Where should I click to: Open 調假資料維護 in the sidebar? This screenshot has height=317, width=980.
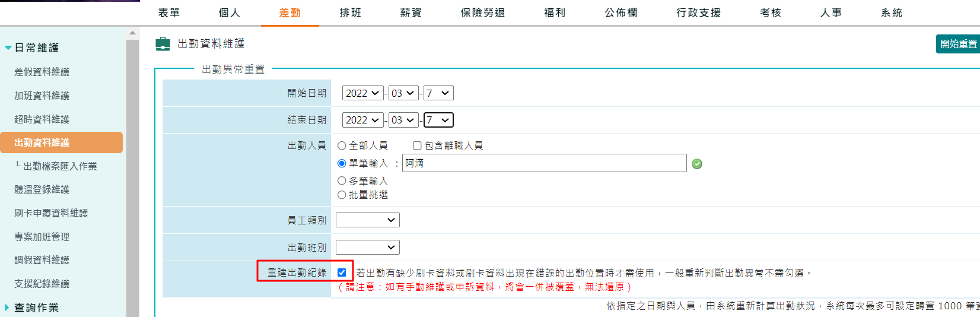42,260
